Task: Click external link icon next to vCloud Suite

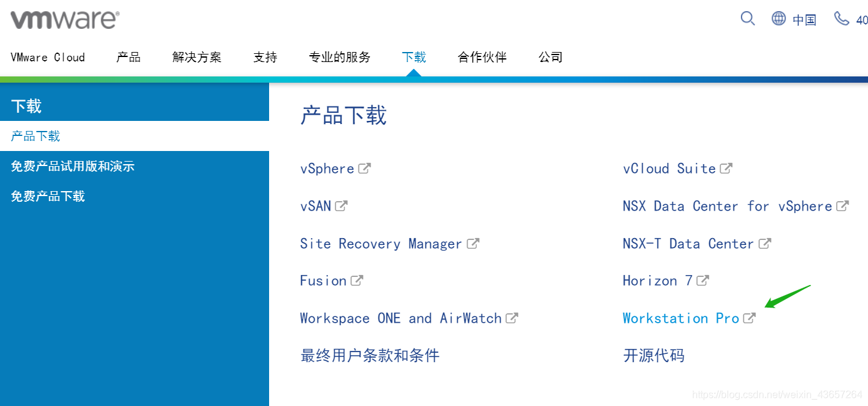Action: click(726, 168)
